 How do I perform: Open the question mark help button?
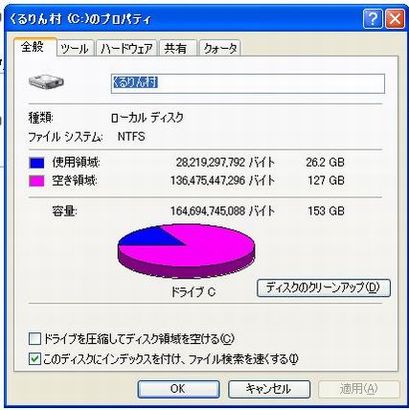(372, 19)
